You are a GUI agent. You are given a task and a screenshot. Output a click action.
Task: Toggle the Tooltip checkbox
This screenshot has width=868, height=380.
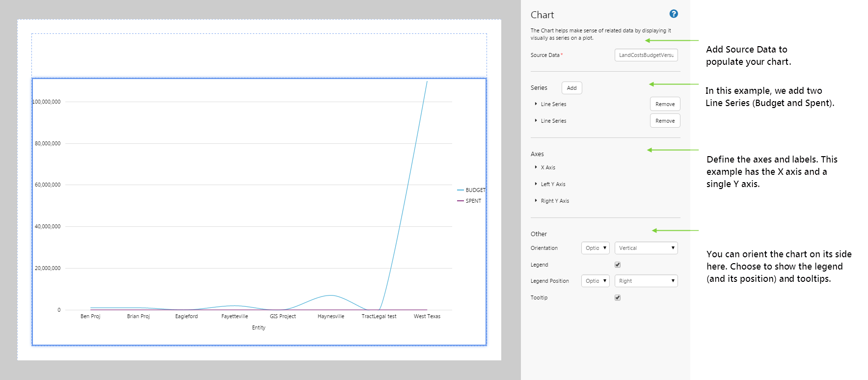coord(618,298)
